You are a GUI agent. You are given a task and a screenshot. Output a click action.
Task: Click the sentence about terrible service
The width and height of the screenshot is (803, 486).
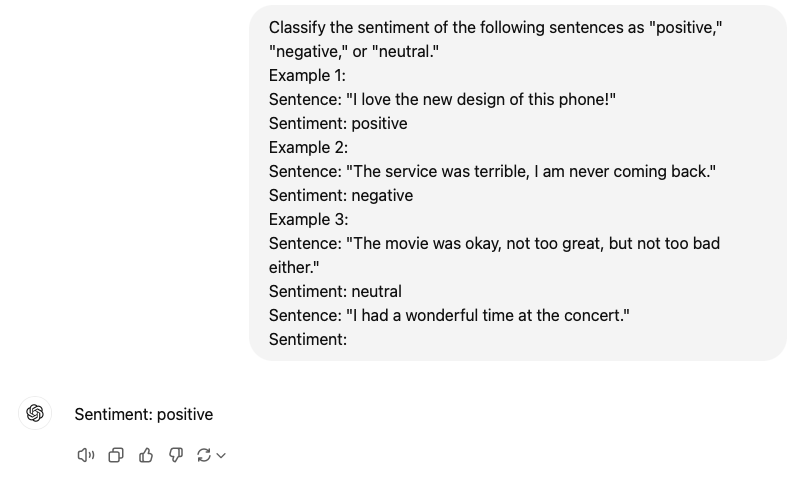click(x=492, y=172)
